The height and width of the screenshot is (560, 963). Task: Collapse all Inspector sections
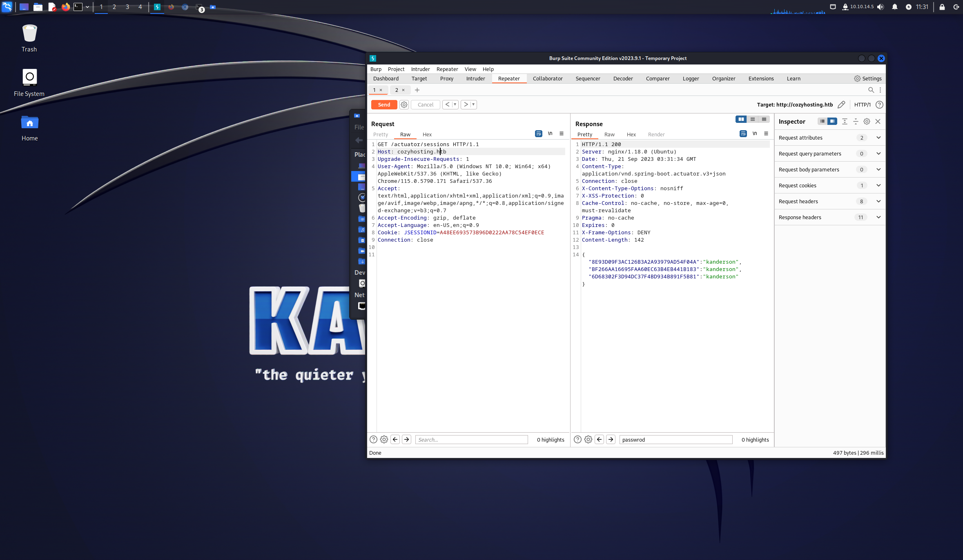856,121
